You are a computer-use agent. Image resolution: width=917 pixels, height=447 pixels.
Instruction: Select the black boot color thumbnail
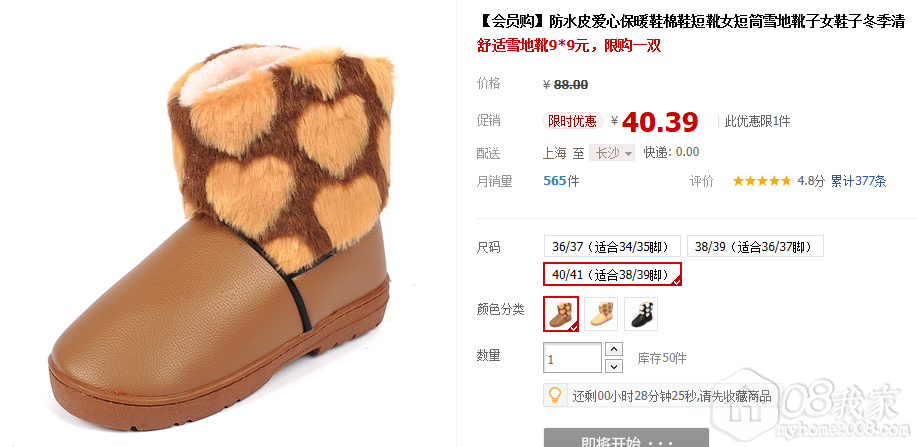pyautogui.click(x=641, y=314)
